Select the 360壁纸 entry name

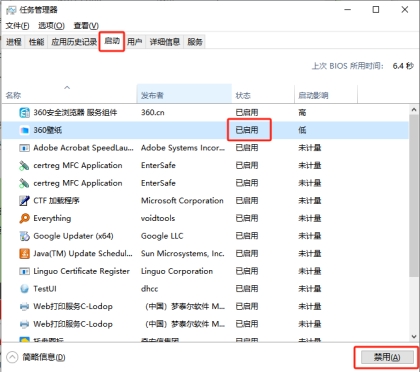(48, 130)
